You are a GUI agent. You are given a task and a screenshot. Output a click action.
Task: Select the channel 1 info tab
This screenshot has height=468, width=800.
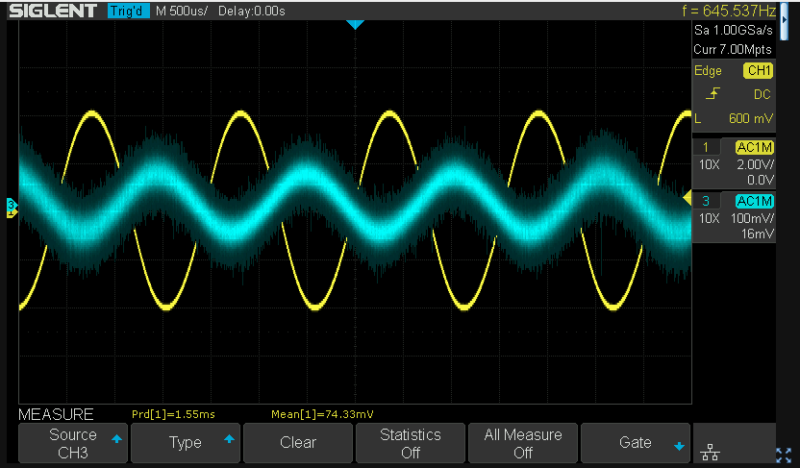(x=704, y=148)
